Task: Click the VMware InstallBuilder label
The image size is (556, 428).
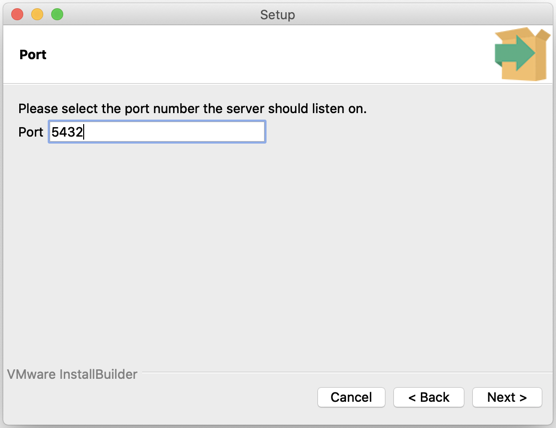Action: (72, 374)
